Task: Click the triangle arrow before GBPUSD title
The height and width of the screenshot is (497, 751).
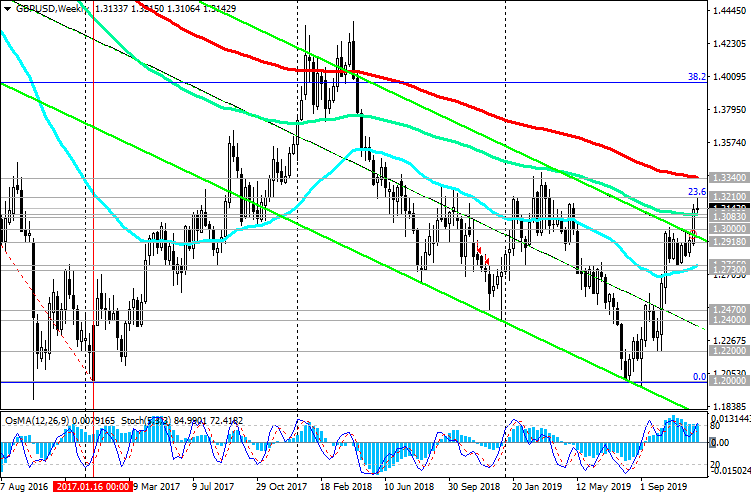Action: pos(5,8)
